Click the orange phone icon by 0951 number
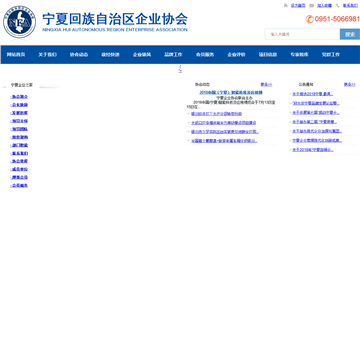360x360 pixels. pos(309,19)
